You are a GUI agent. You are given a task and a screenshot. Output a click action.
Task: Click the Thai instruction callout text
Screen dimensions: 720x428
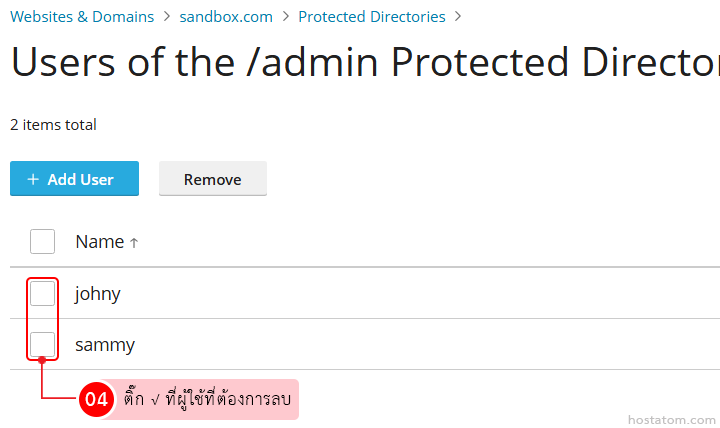208,399
